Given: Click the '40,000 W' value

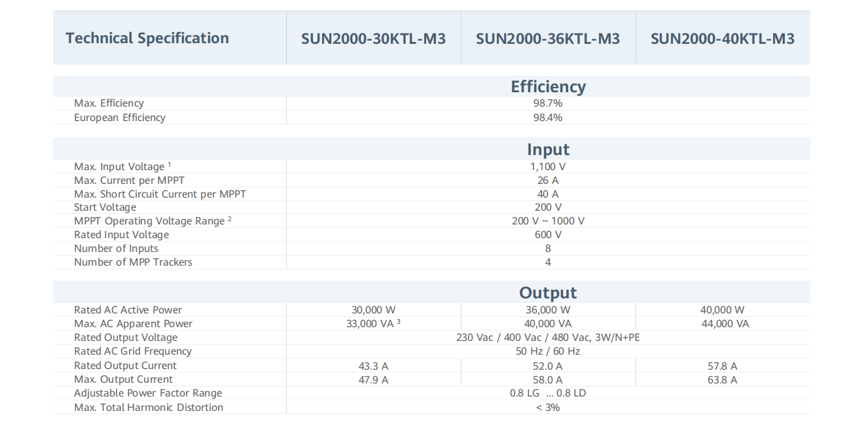Looking at the screenshot, I should 723,310.
